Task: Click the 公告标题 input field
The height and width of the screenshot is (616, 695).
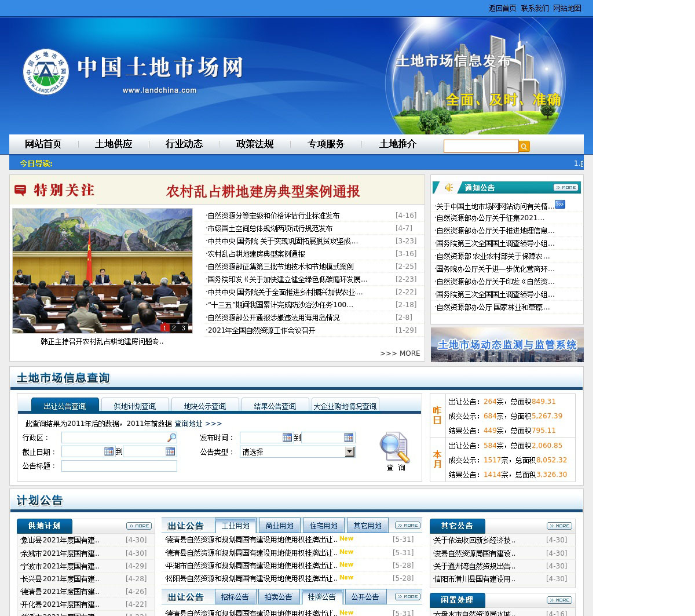Action: (119, 466)
